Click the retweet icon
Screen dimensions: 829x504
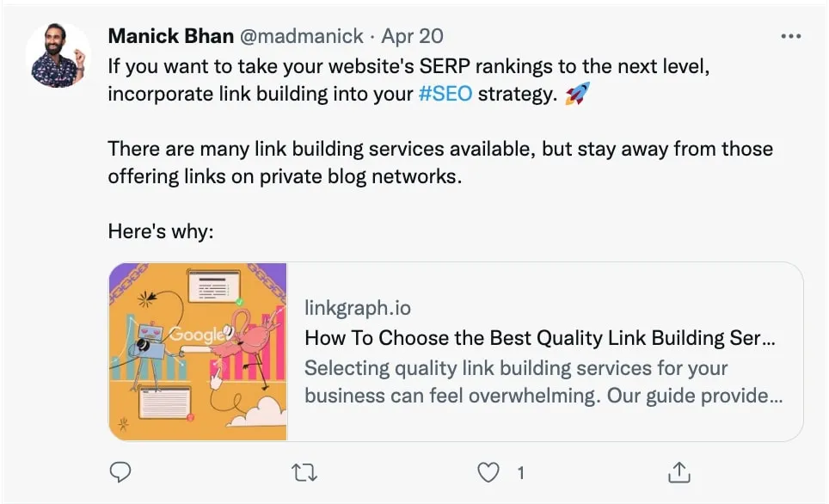304,472
